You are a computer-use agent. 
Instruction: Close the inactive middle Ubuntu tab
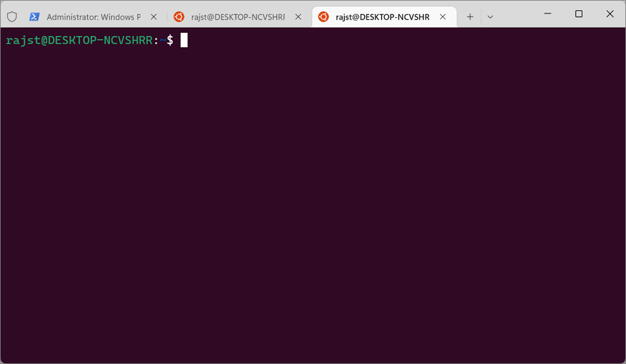click(x=298, y=17)
